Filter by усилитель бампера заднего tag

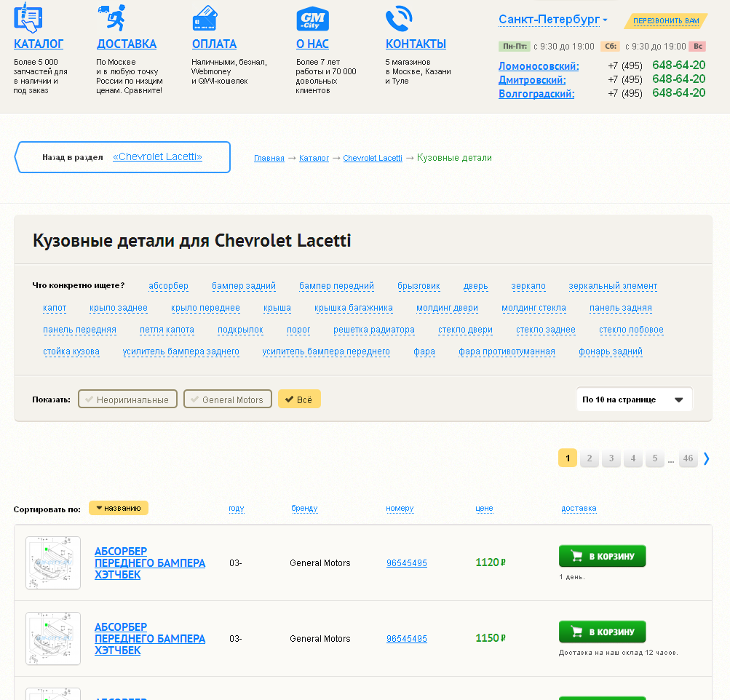click(180, 351)
